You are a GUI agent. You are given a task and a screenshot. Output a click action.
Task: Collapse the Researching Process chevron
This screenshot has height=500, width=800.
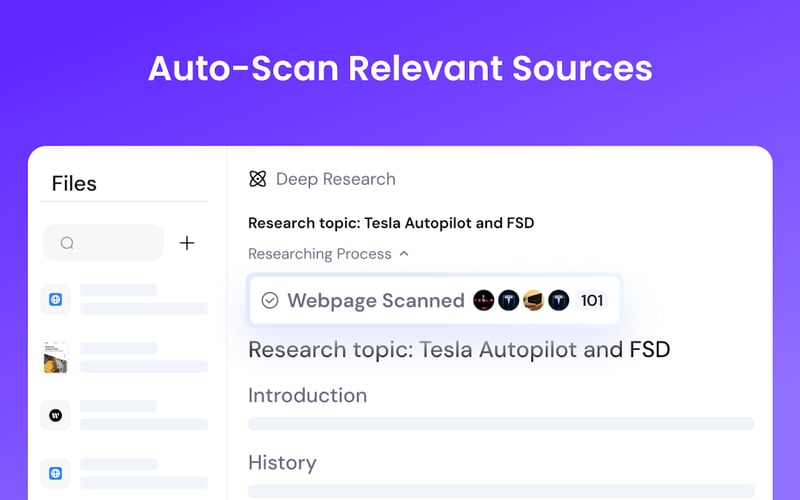point(404,254)
